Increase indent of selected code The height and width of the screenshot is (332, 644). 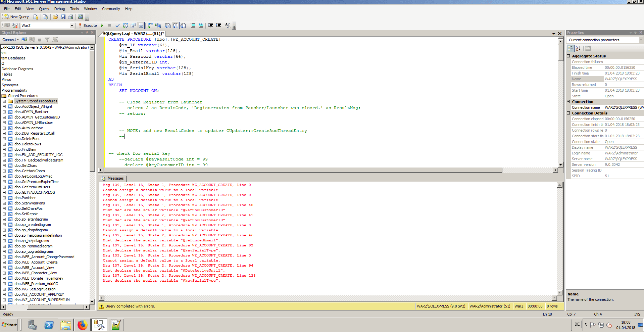point(218,26)
